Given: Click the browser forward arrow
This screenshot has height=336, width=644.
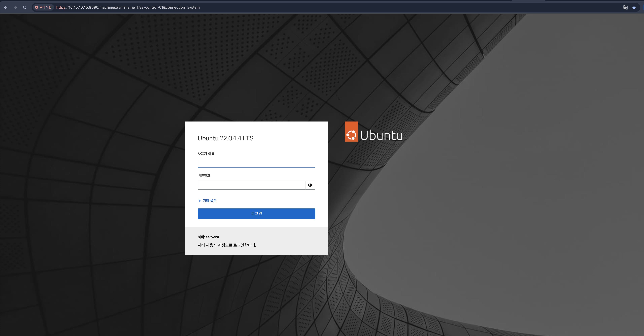Looking at the screenshot, I should click(x=15, y=7).
